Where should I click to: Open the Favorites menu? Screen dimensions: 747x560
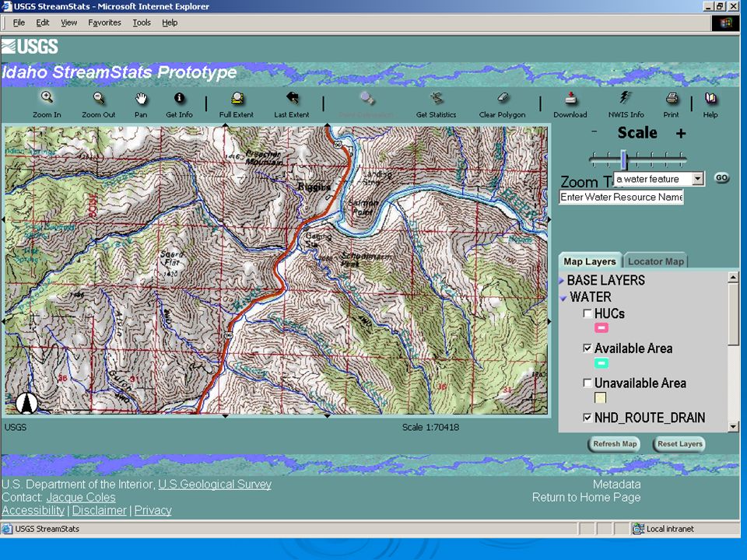click(104, 23)
